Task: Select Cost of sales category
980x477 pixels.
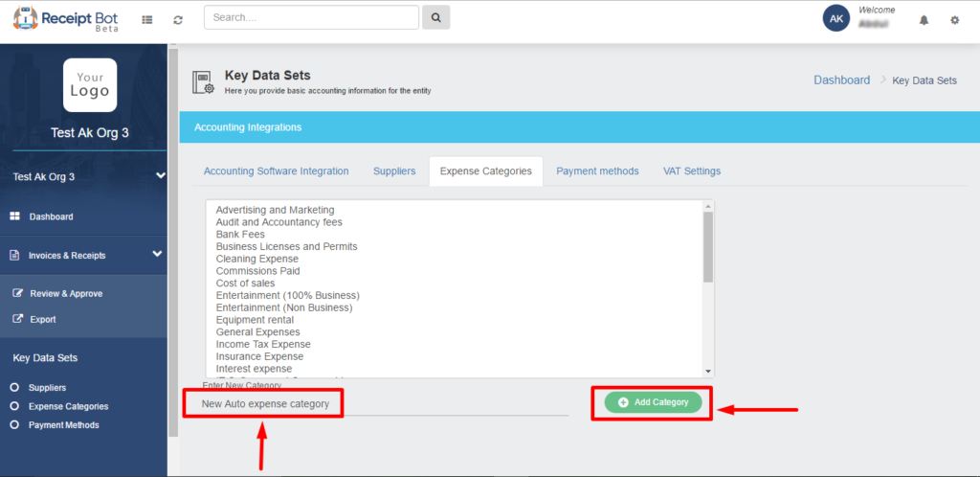Action: 245,284
